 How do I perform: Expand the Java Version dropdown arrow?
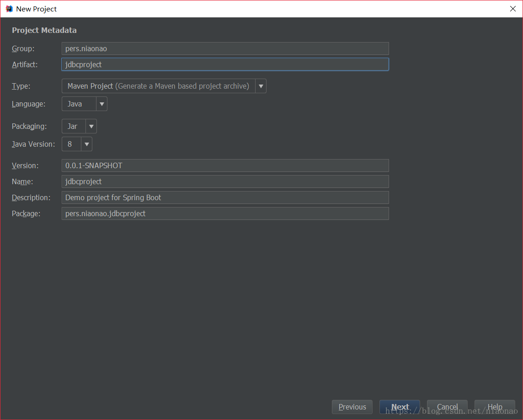tap(87, 144)
